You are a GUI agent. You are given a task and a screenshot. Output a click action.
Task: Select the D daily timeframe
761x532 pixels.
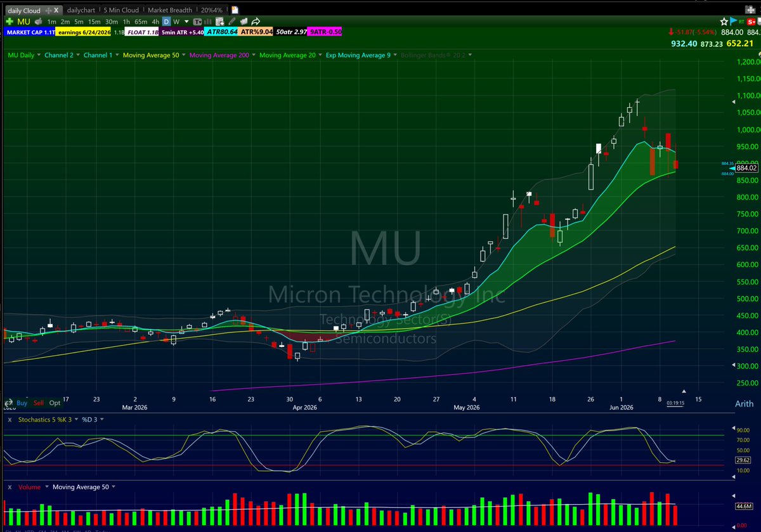(x=166, y=22)
